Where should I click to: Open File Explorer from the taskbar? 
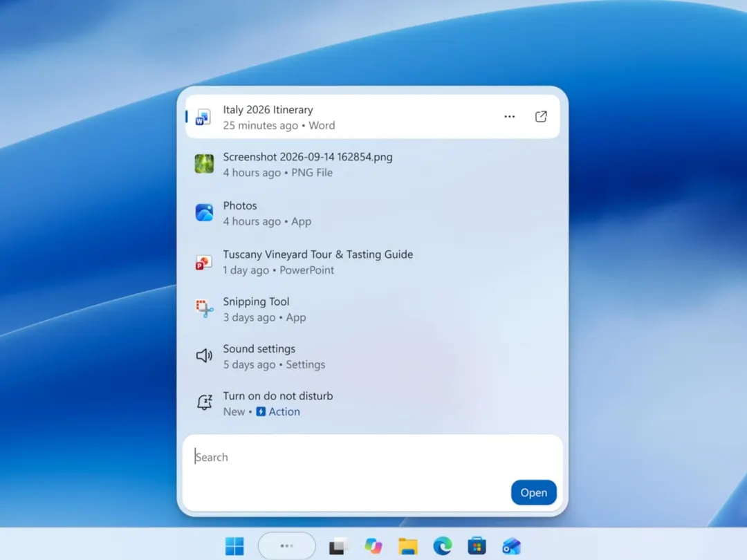[408, 545]
